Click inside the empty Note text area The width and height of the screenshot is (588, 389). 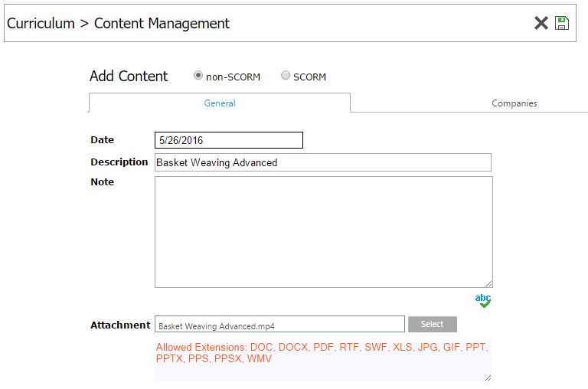(x=323, y=231)
